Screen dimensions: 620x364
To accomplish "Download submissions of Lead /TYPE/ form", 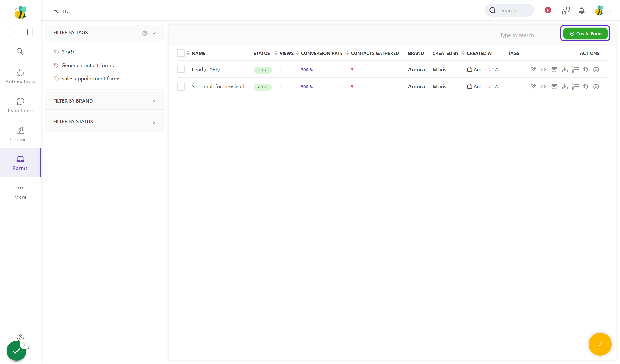I will pos(565,70).
